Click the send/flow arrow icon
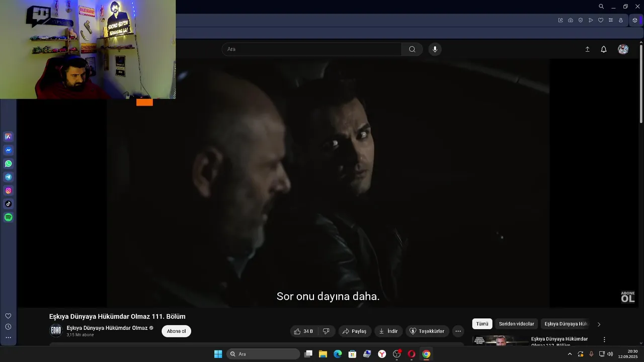The height and width of the screenshot is (362, 644). point(591,20)
